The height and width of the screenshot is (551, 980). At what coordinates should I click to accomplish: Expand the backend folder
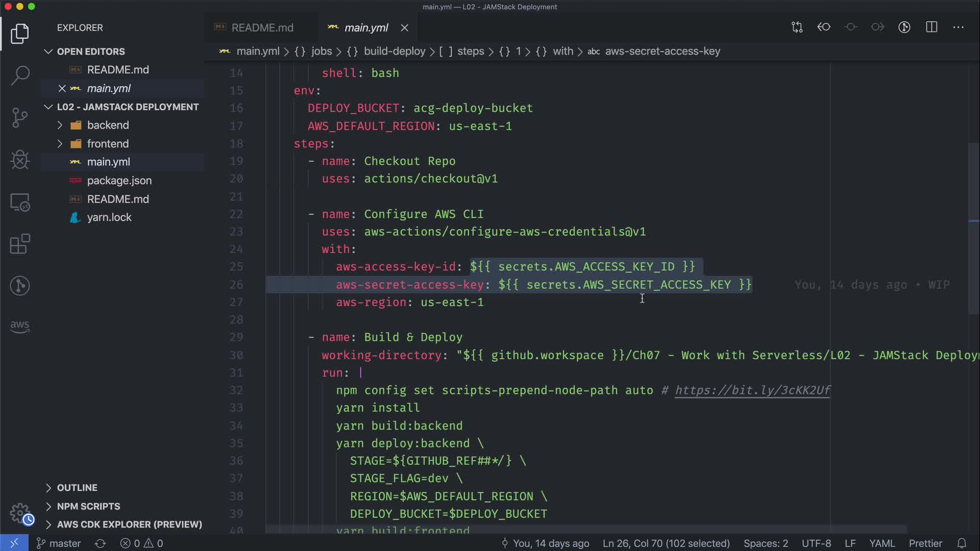click(x=60, y=125)
